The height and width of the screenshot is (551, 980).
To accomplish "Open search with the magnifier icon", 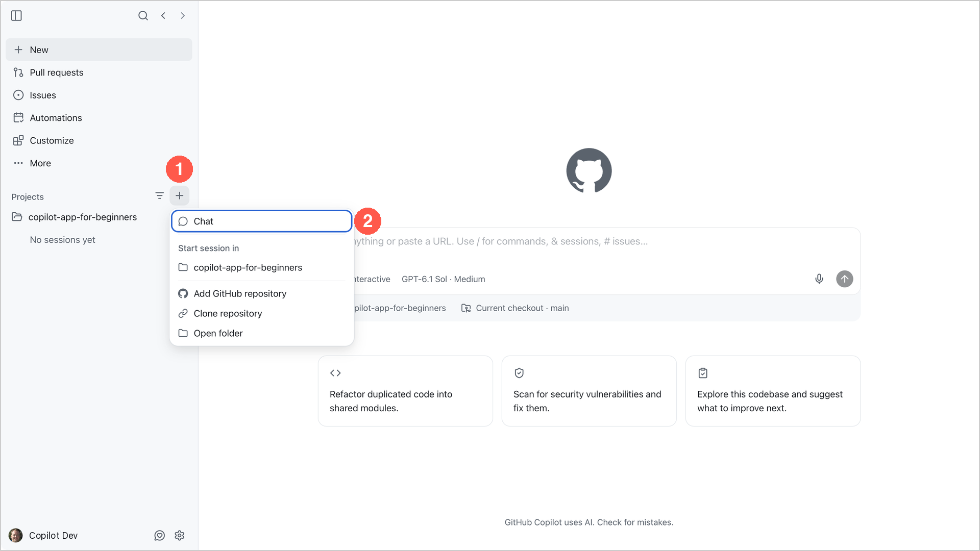I will point(143,16).
